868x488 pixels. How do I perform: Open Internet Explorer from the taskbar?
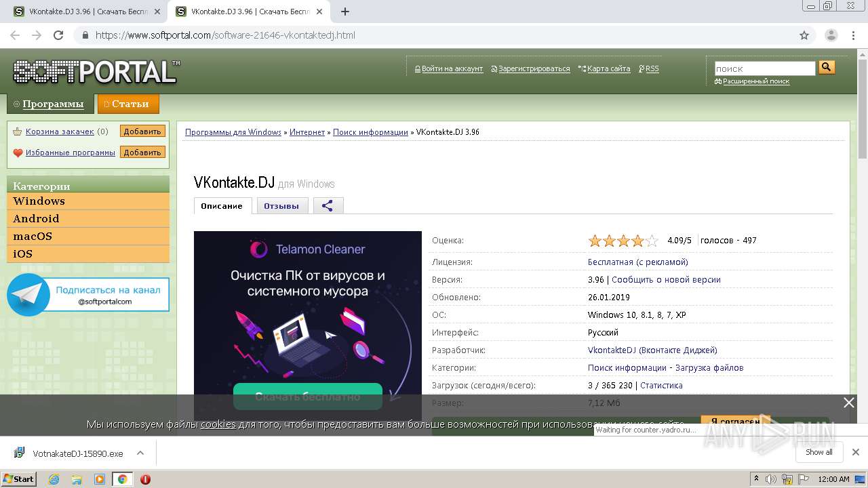coord(54,479)
